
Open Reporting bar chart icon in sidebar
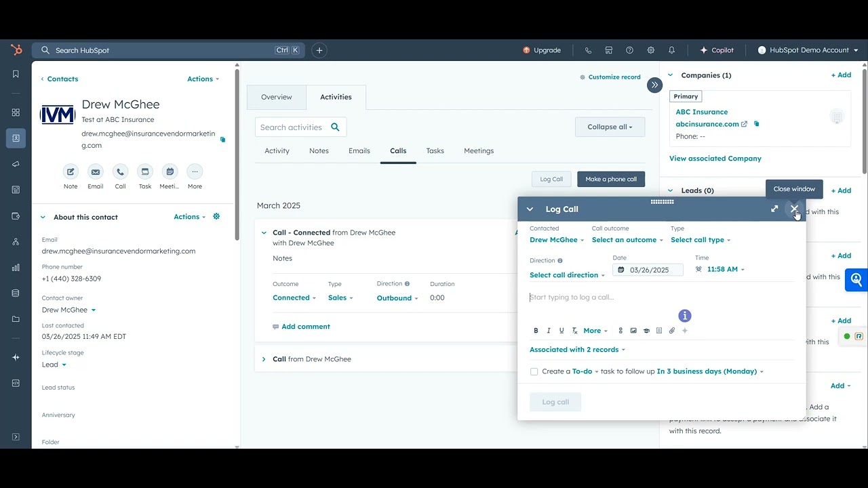16,268
